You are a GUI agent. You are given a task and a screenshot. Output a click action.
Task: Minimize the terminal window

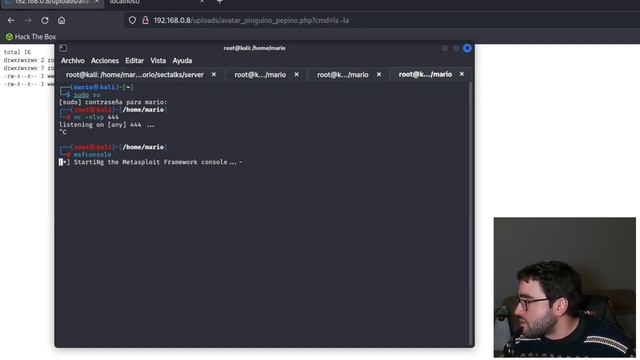tap(445, 48)
